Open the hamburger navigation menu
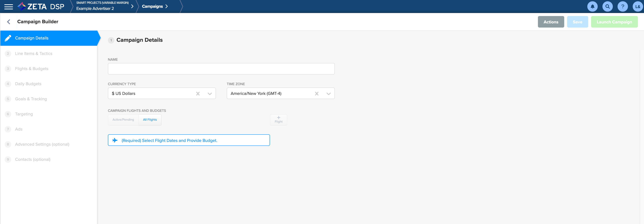644x224 pixels. coord(8,7)
